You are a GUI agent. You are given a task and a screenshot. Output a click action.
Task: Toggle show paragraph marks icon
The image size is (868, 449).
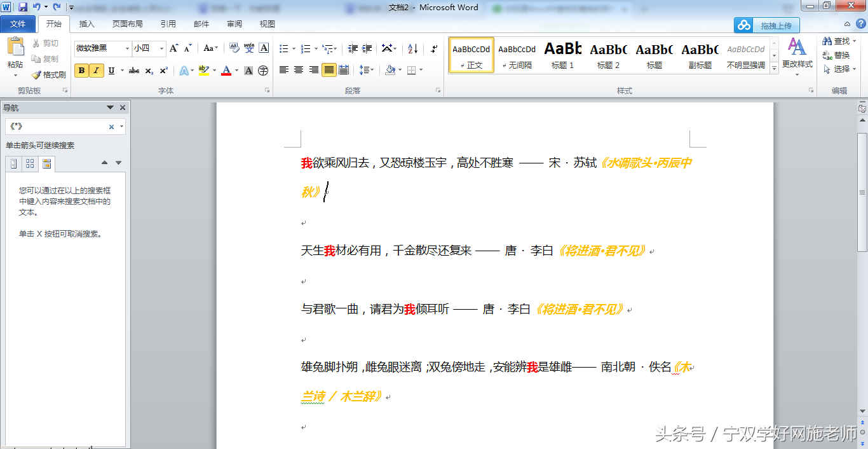(434, 48)
